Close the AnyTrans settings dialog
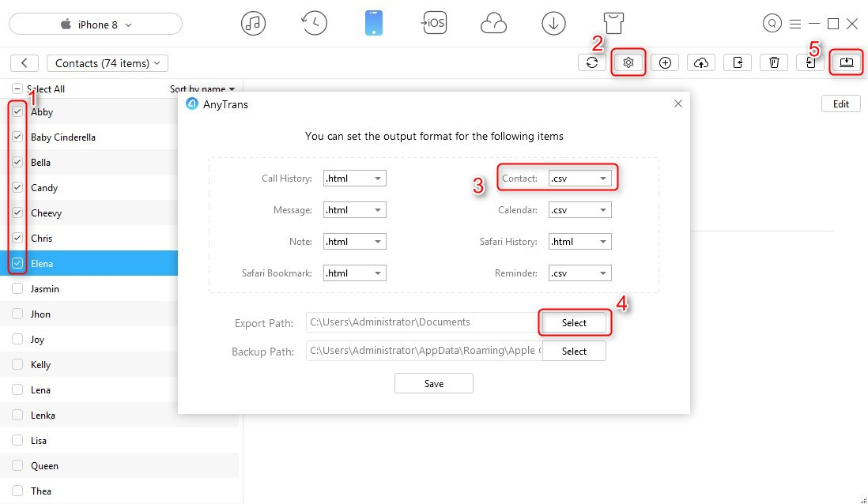 point(678,103)
